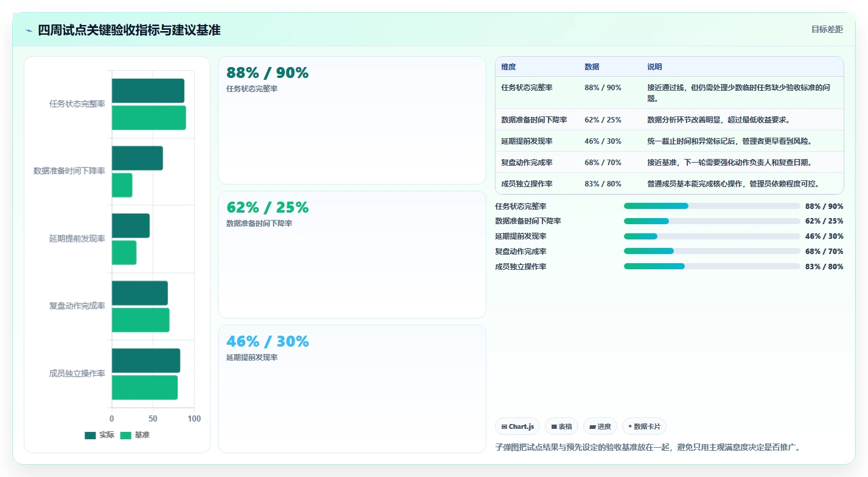Select the 表格 chip
868x477 pixels.
click(x=561, y=426)
